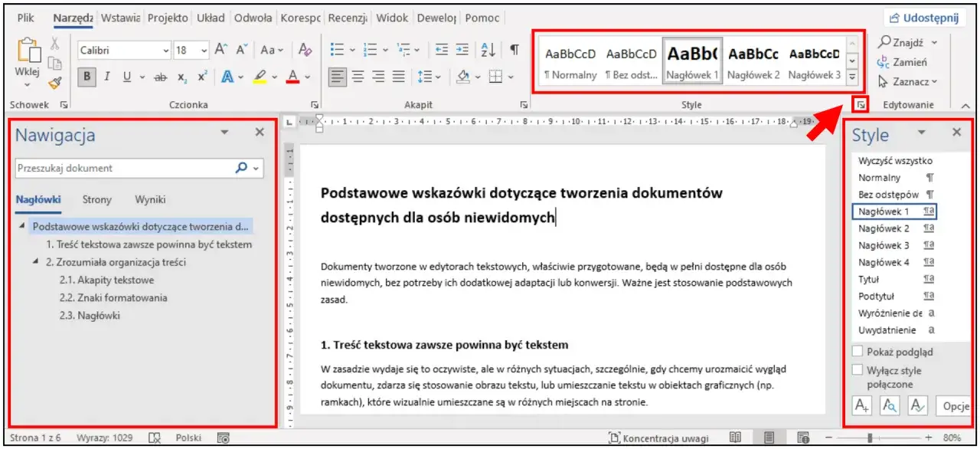Viewport: 980px width, 449px height.
Task: Click the Zamień replace command
Action: [x=902, y=62]
